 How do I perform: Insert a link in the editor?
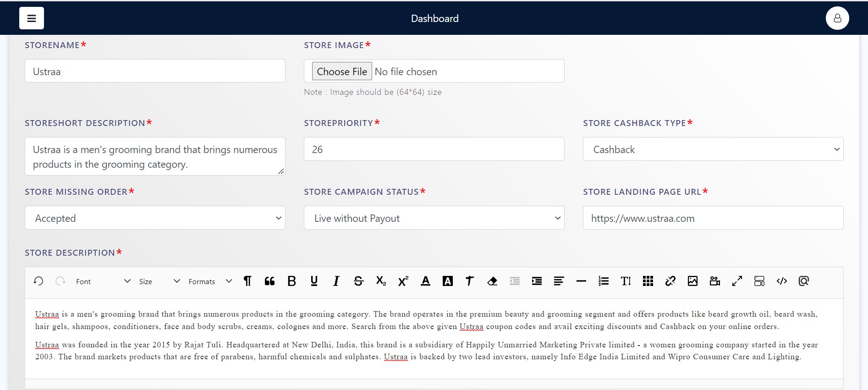pyautogui.click(x=670, y=281)
